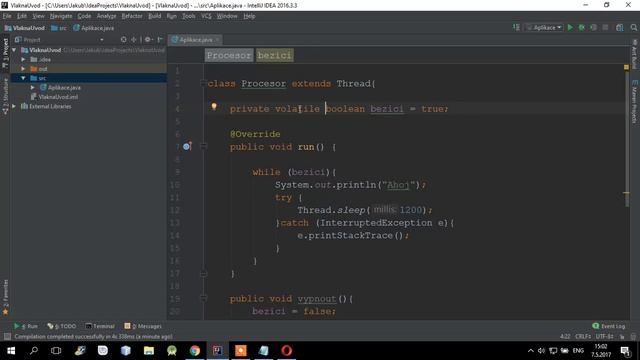Expand External Libraries node

14,106
